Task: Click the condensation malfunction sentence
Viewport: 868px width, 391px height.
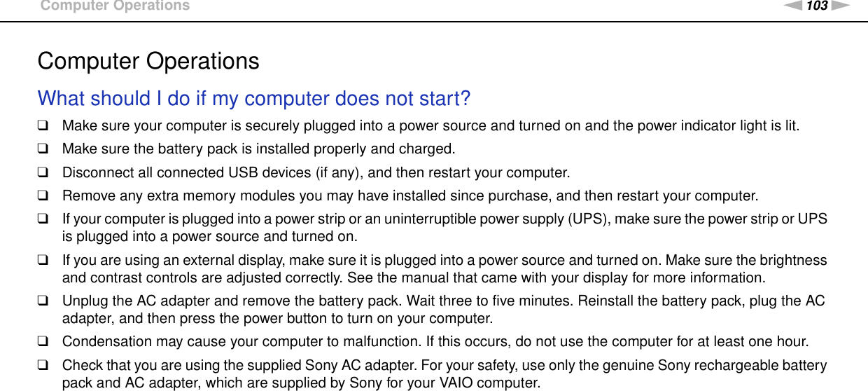Action: [x=435, y=342]
